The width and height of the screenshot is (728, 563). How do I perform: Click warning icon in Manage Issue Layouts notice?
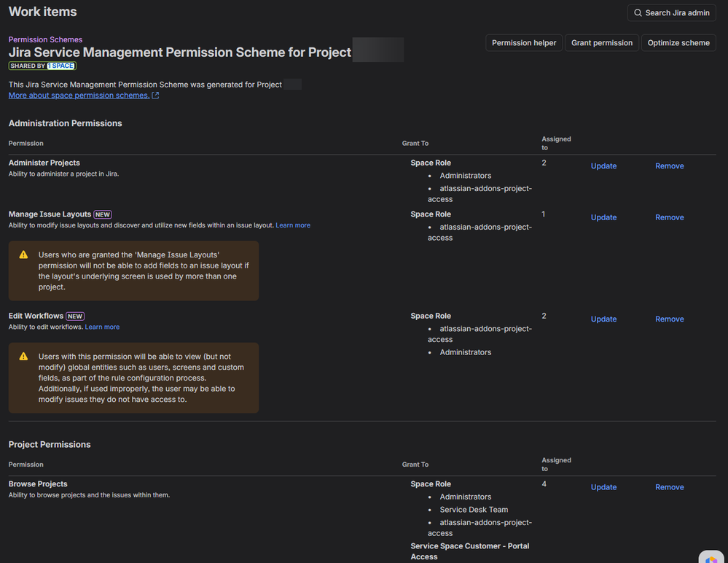coord(23,255)
